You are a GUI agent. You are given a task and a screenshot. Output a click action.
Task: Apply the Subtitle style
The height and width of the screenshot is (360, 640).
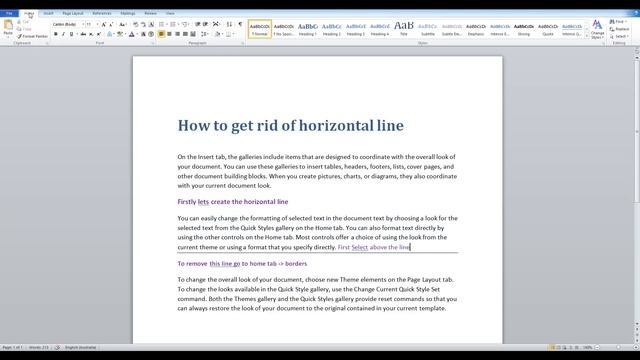click(428, 29)
